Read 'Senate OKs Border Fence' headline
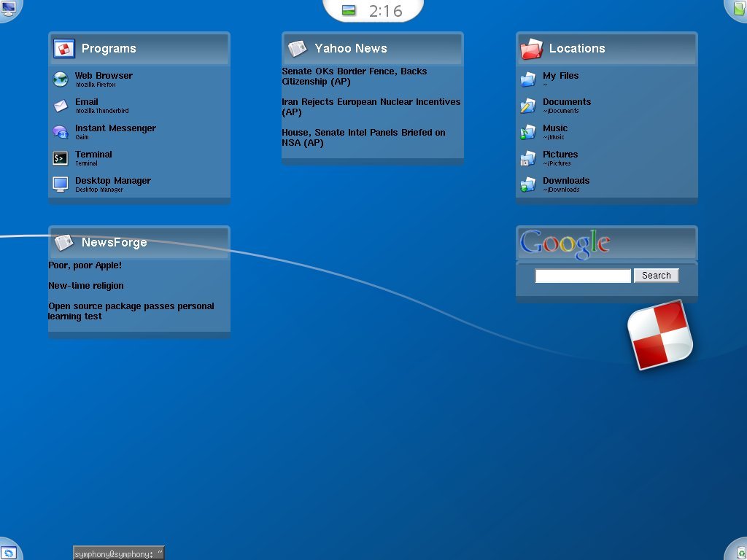This screenshot has height=560, width=747. pyautogui.click(x=355, y=76)
